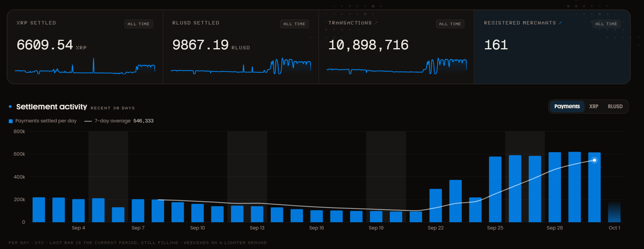Click the blue dot beside Settlement activity
The height and width of the screenshot is (249, 644).
pyautogui.click(x=10, y=107)
